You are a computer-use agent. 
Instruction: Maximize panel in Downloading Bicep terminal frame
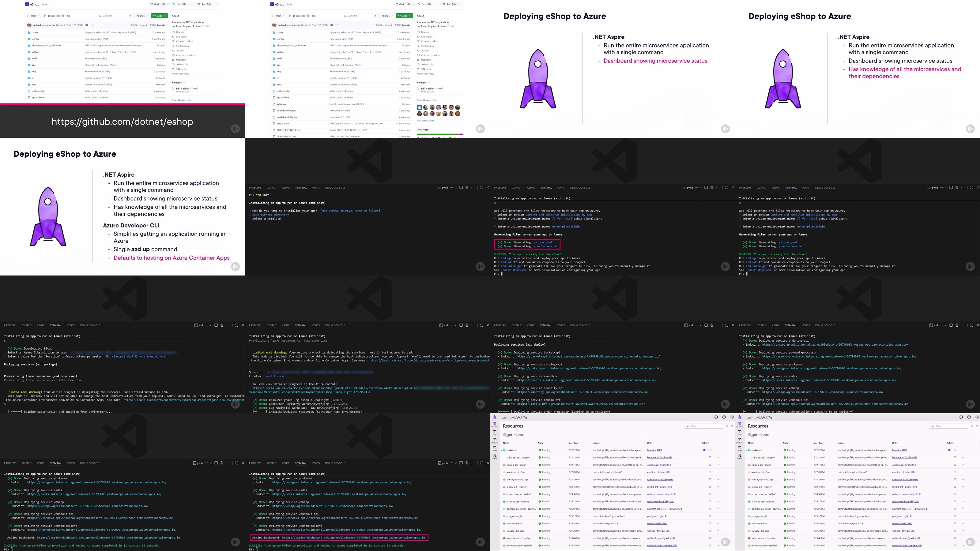[237, 325]
